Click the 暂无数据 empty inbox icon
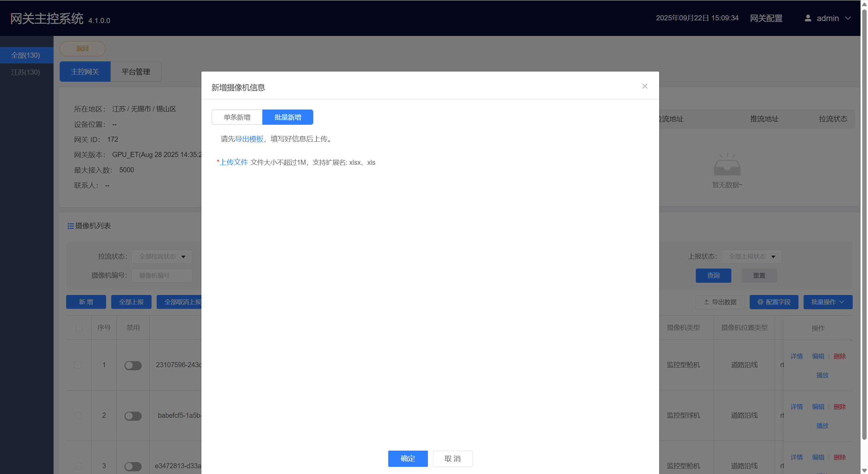The width and height of the screenshot is (868, 474). [727, 165]
